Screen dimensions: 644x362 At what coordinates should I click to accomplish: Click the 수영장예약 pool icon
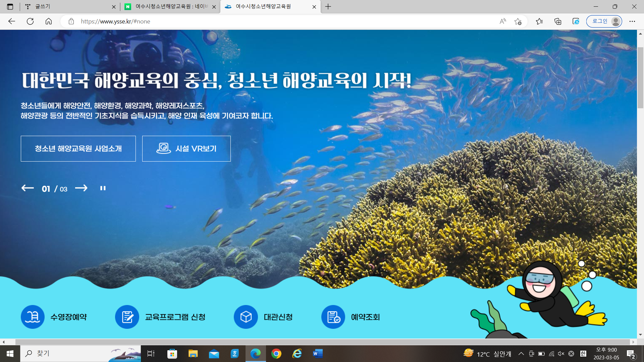tap(33, 317)
